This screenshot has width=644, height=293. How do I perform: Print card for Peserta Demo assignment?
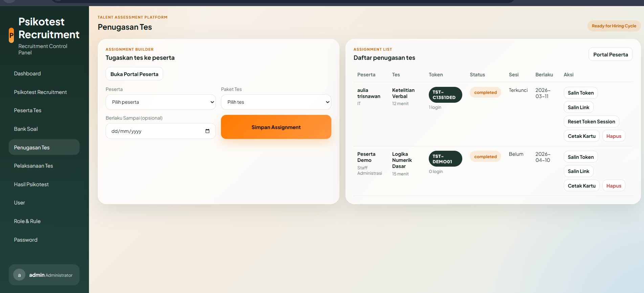pos(581,186)
